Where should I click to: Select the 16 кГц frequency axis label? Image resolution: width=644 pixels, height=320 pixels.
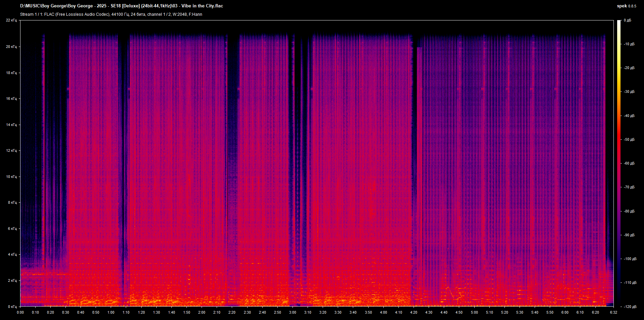11,99
